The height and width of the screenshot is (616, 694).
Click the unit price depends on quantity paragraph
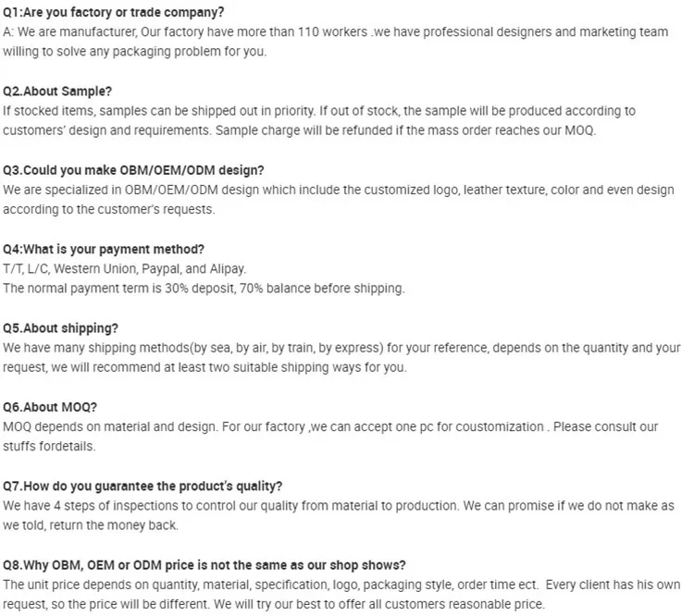click(x=341, y=595)
